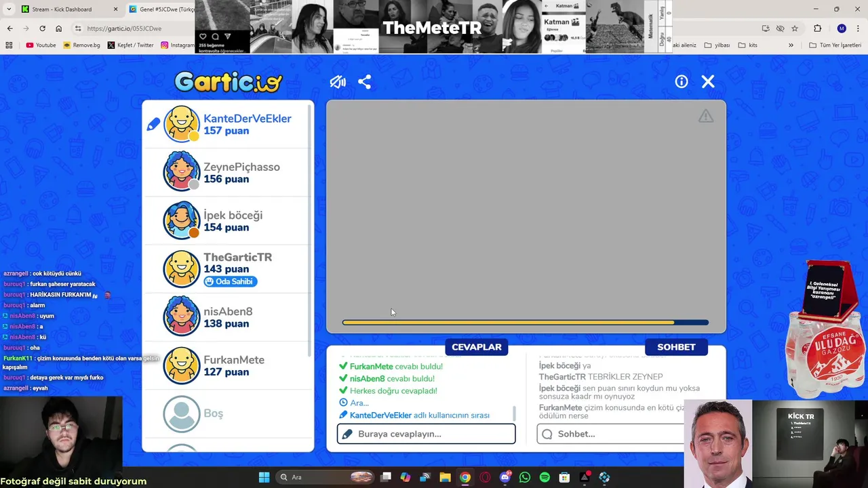Go back in browser history

click(x=9, y=28)
